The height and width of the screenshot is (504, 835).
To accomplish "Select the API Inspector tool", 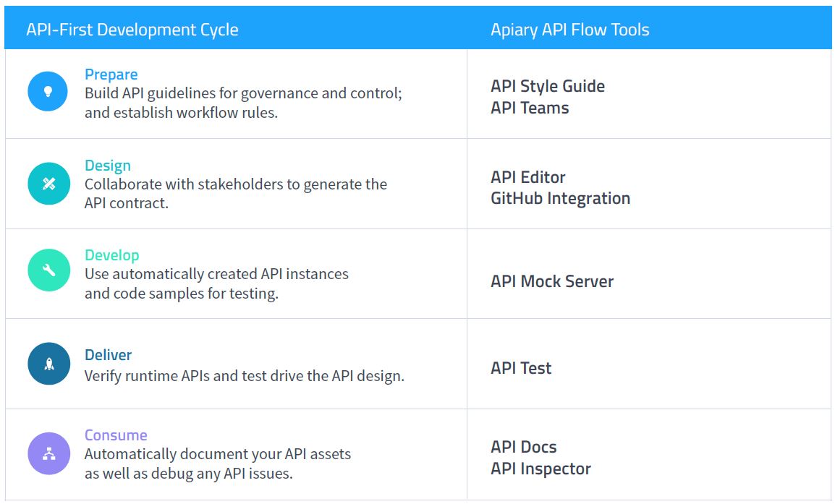I will point(541,469).
